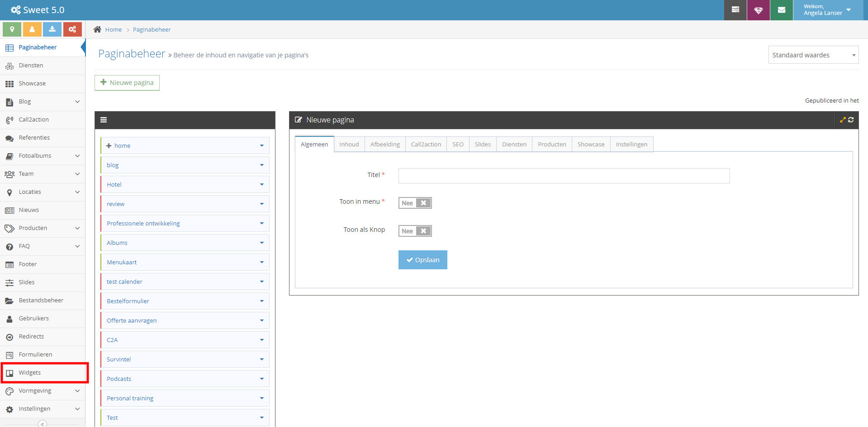Click the Nieuwe pagina button
Screen dimensions: 868x427
127,83
